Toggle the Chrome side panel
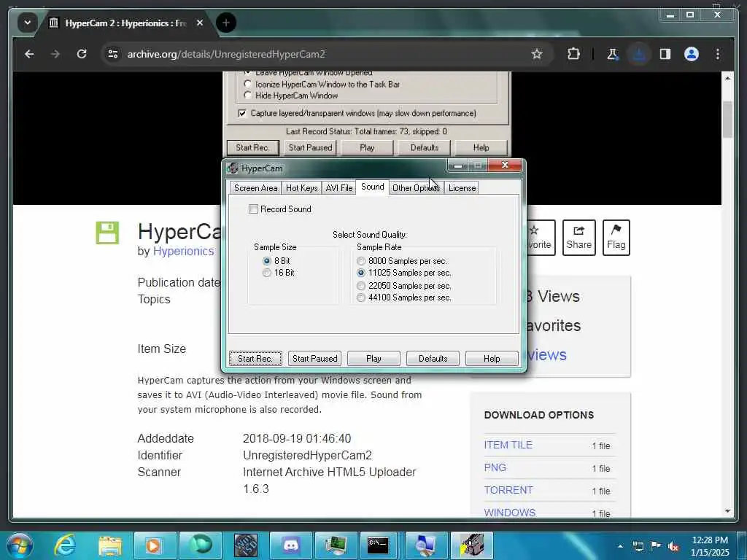This screenshot has height=560, width=747. click(665, 54)
